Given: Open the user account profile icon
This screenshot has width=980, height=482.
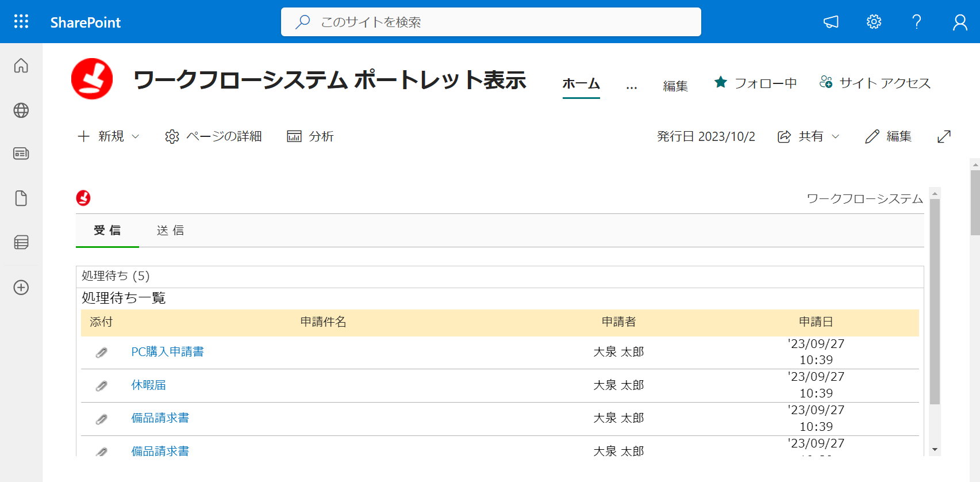Looking at the screenshot, I should coord(960,22).
